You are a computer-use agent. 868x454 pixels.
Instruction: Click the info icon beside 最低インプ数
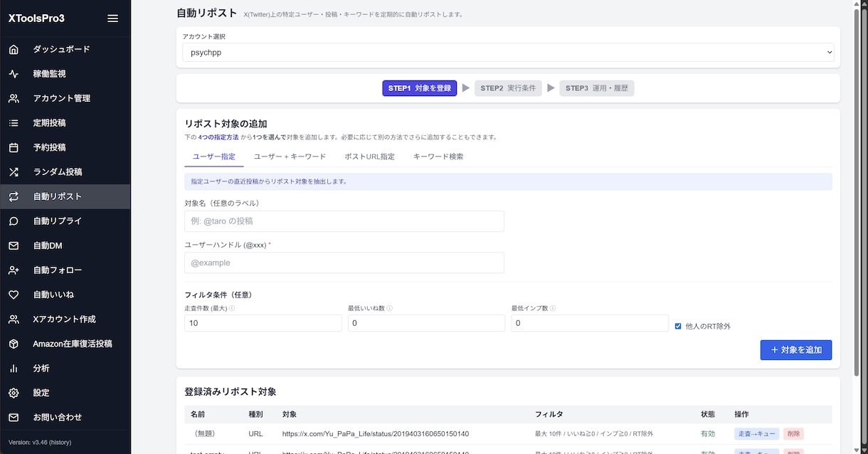pos(553,308)
